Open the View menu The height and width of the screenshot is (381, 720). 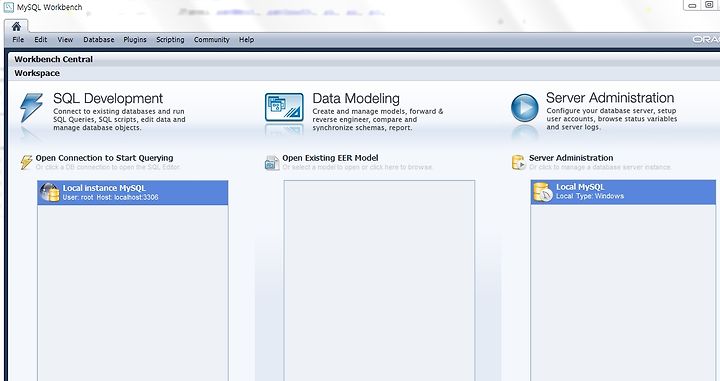(65, 39)
